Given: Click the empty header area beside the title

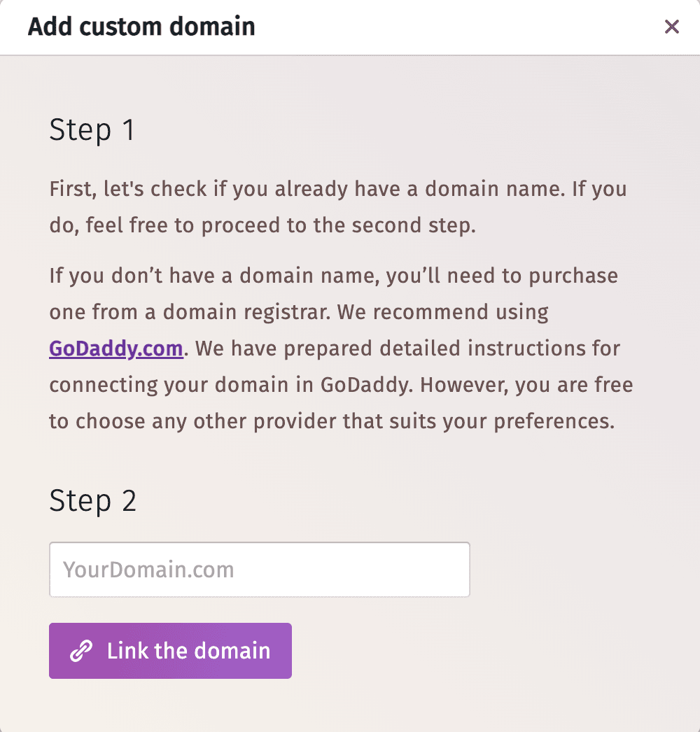Looking at the screenshot, I should pos(455,27).
